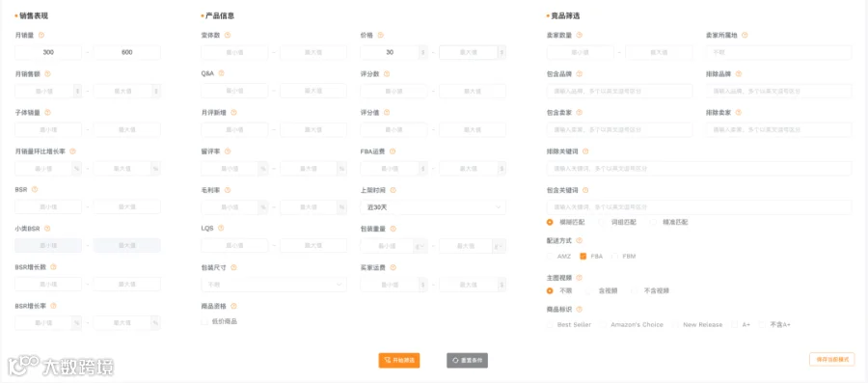Select the 词组匹配 radio option
Viewport: 868px width, 383px height.
(x=602, y=222)
